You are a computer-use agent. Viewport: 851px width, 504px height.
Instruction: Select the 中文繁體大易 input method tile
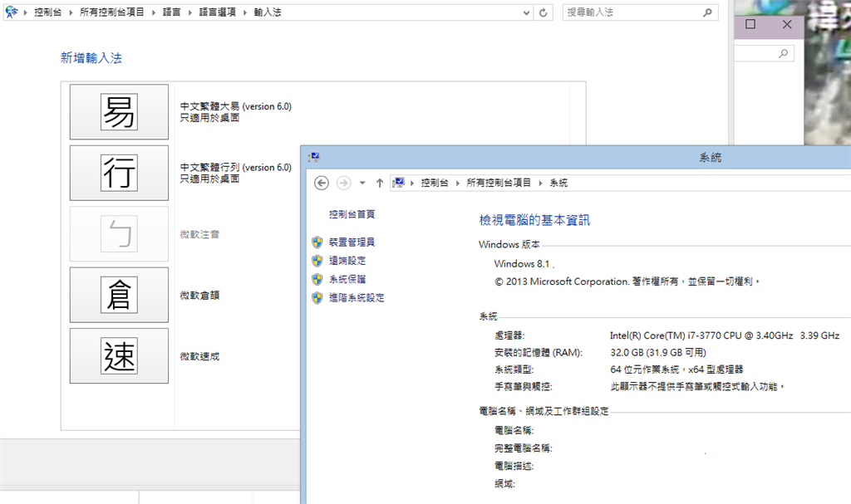click(119, 112)
